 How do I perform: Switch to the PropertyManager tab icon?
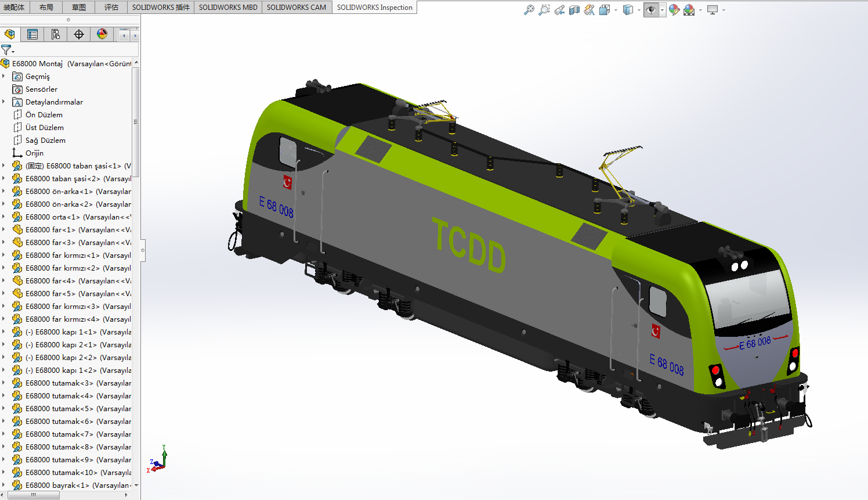tap(32, 34)
